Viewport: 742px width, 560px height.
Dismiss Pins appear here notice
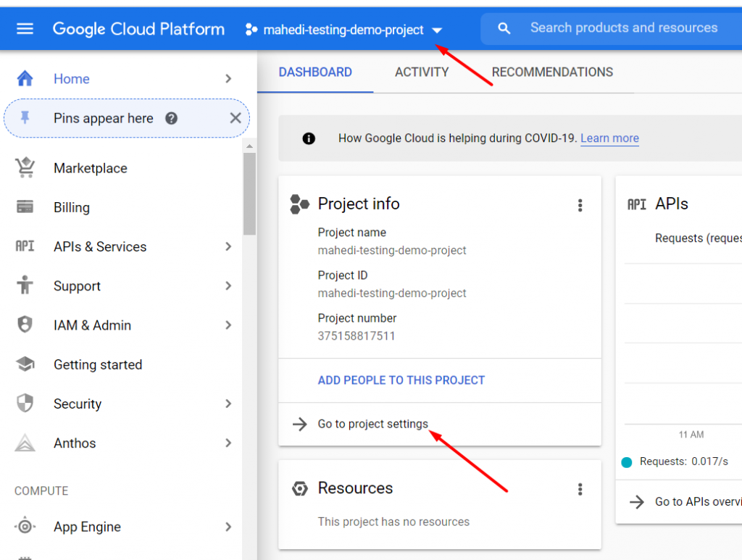235,117
